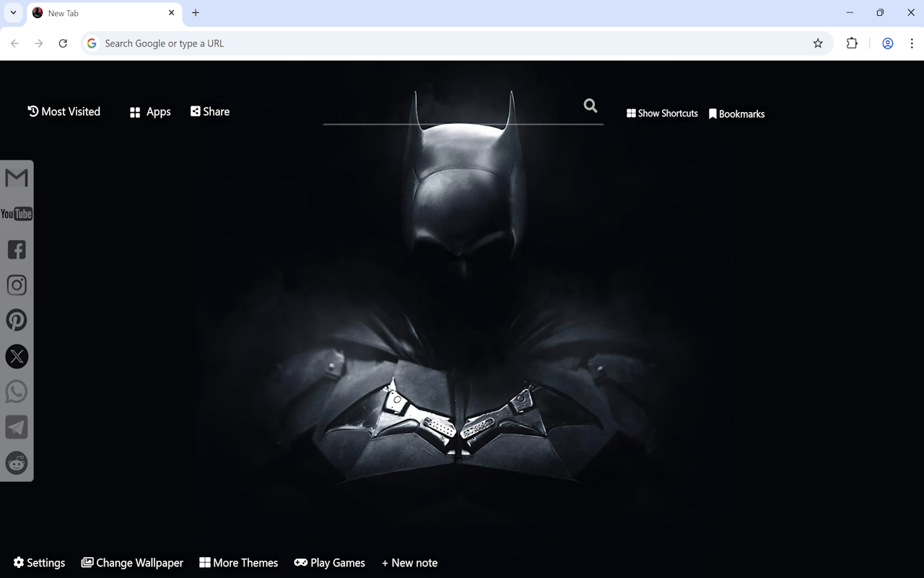Open More Themes from the bottom bar
The height and width of the screenshot is (578, 924).
tap(238, 562)
